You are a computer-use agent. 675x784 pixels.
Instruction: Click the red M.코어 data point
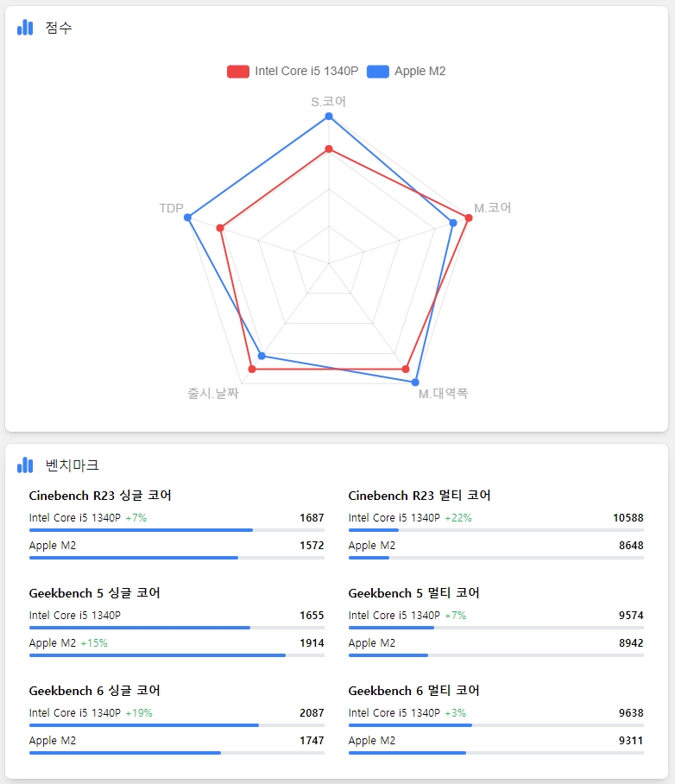pos(469,218)
